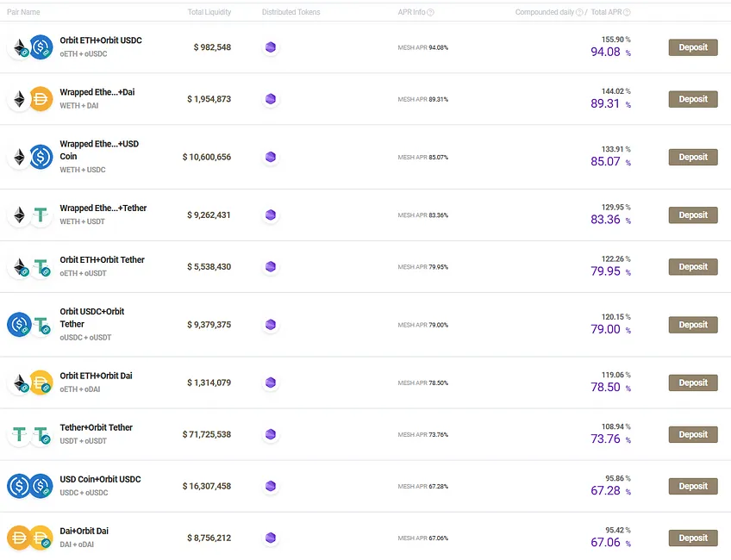This screenshot has width=731, height=560.
Task: Open the USD Coin+Orbit USDC pair name
Action: coord(100,479)
